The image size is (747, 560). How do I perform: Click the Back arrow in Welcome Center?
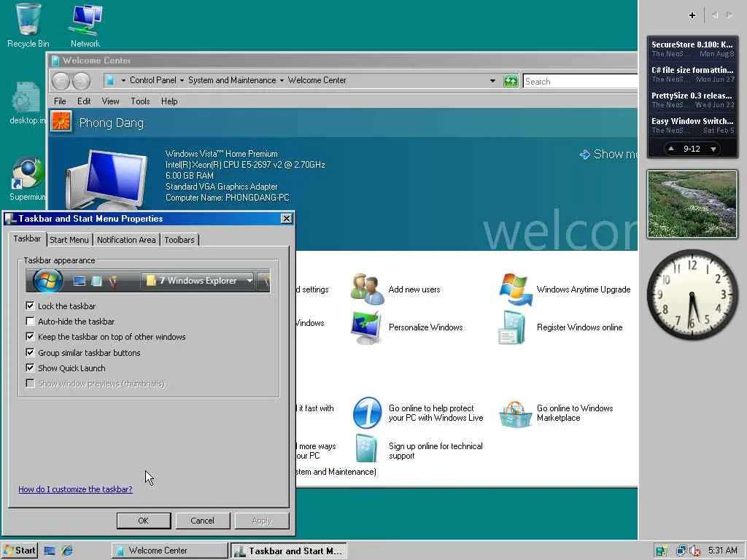[x=61, y=81]
